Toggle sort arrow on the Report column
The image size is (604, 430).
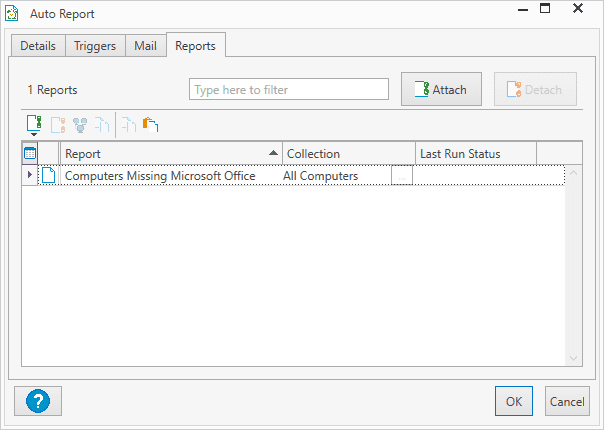coord(273,153)
